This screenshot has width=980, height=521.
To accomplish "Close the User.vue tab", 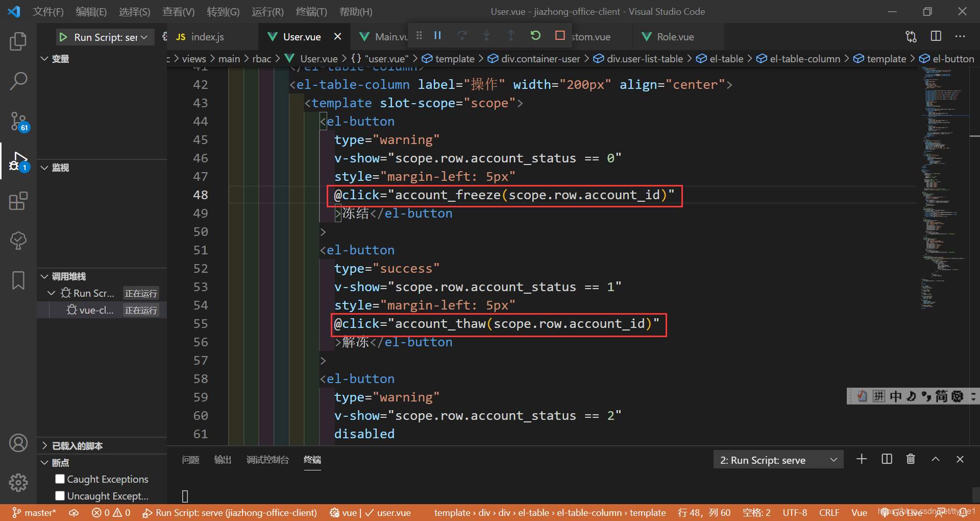I will pos(337,37).
